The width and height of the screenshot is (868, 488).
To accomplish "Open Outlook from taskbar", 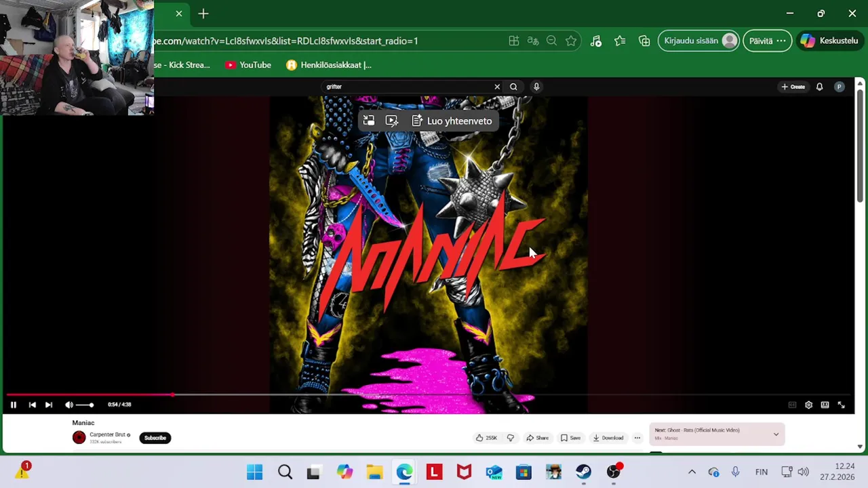I will [x=494, y=472].
